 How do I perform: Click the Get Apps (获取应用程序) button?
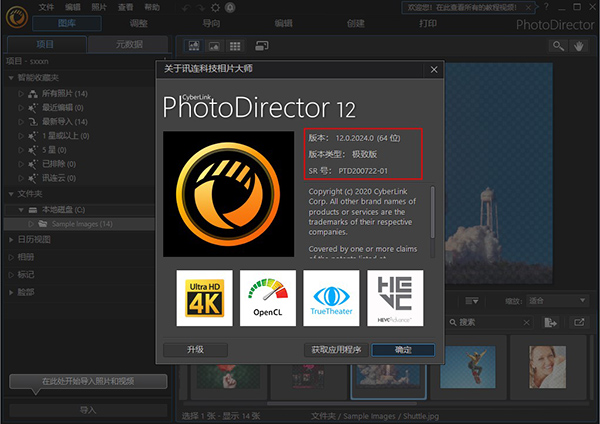coord(336,349)
